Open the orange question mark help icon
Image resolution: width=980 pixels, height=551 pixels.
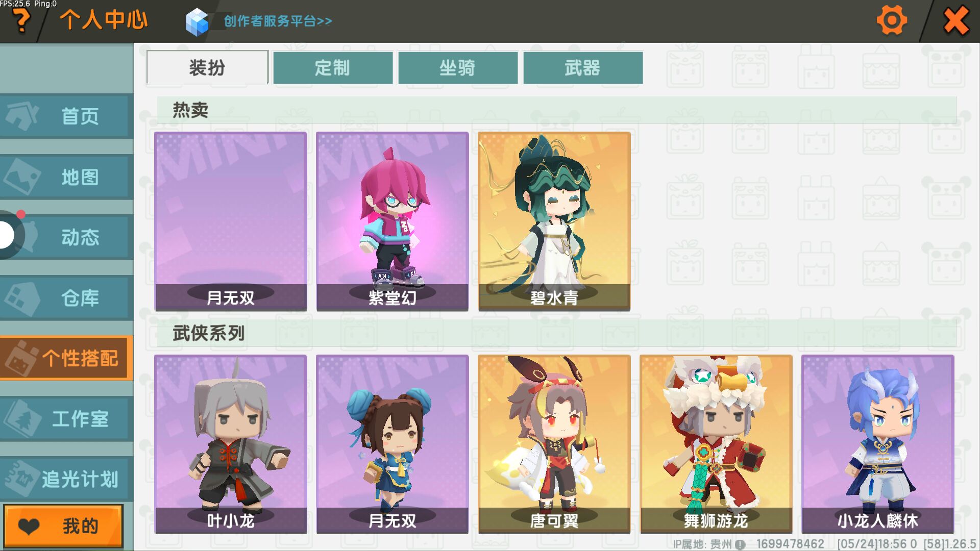(x=21, y=21)
